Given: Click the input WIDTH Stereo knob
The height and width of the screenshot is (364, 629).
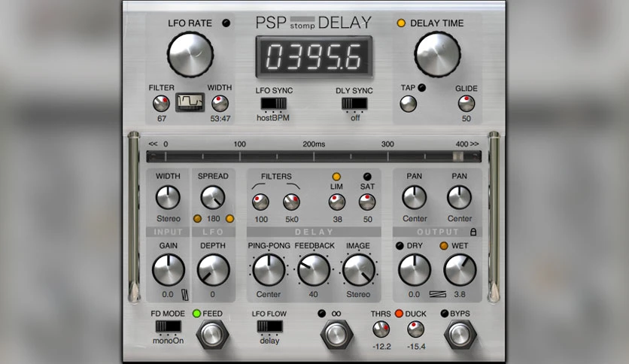Looking at the screenshot, I should coord(168,198).
